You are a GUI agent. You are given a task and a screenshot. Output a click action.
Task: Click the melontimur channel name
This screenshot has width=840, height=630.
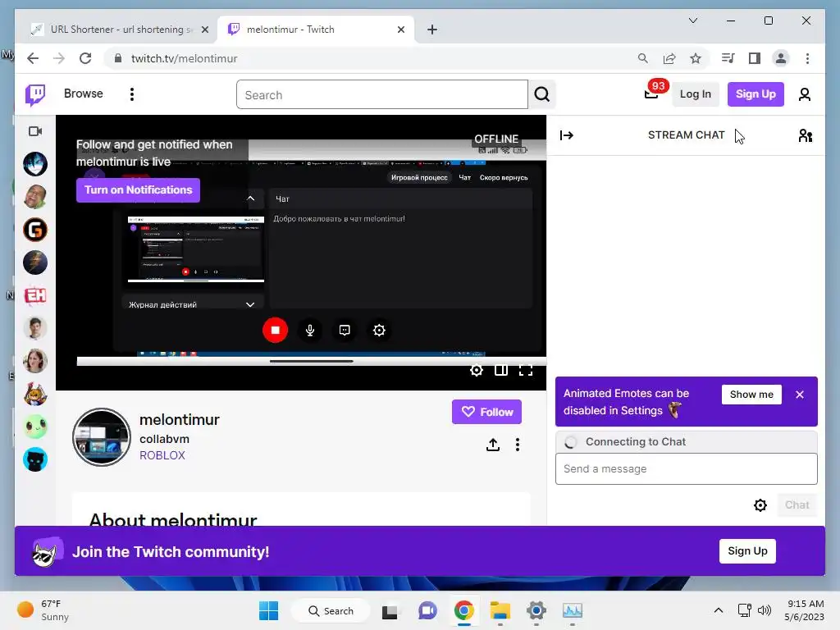(180, 419)
